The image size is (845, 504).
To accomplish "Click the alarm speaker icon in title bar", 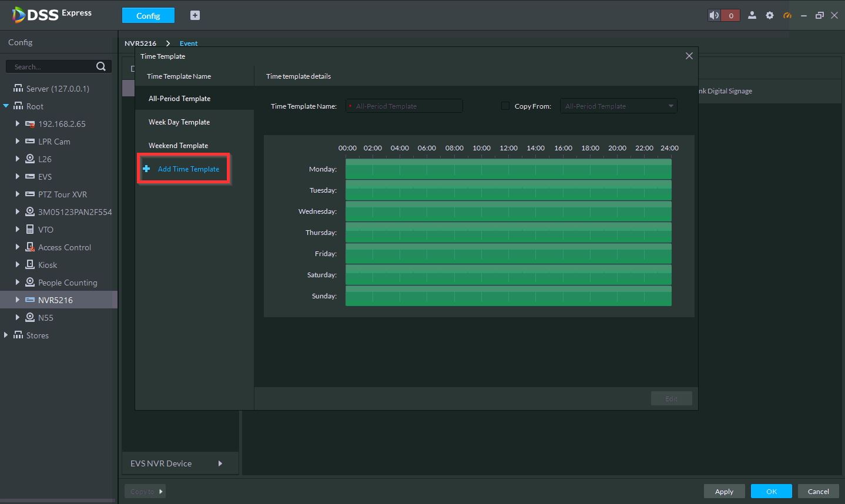I will 714,16.
